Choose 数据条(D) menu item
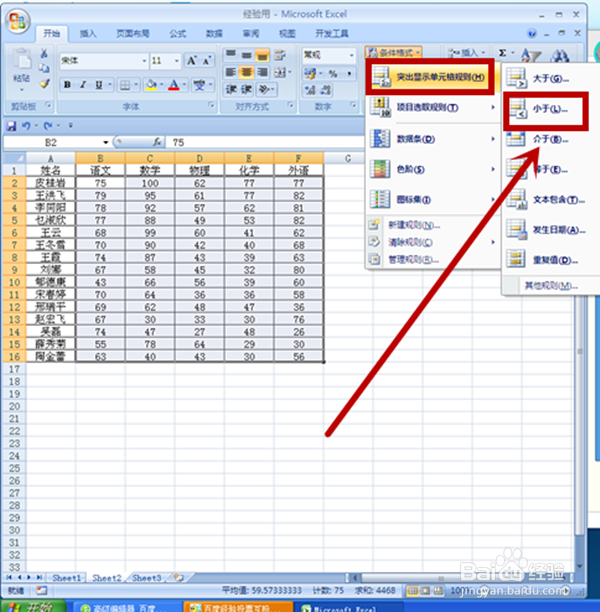This screenshot has height=612, width=600. pyautogui.click(x=433, y=139)
